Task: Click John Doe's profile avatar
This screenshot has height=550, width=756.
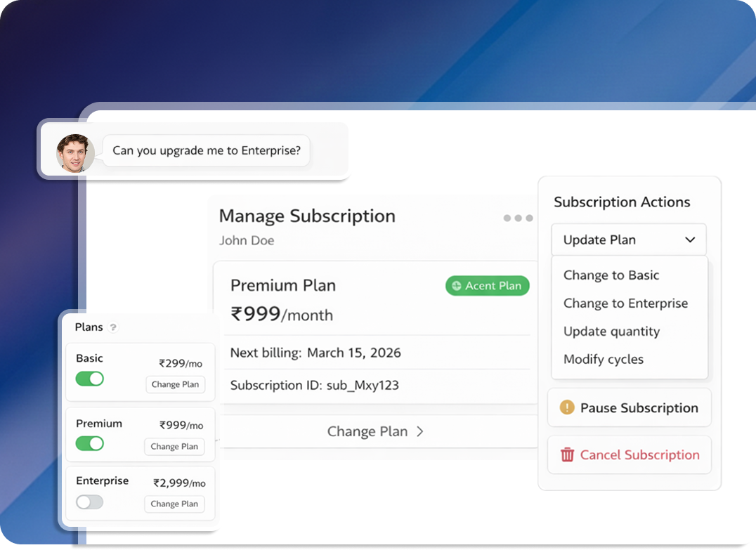Action: pos(75,152)
